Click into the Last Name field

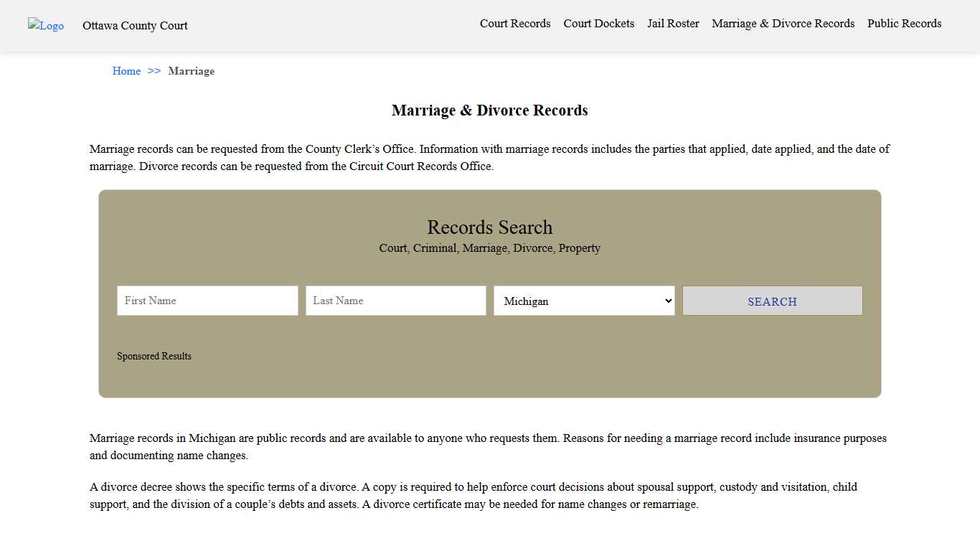[395, 301]
